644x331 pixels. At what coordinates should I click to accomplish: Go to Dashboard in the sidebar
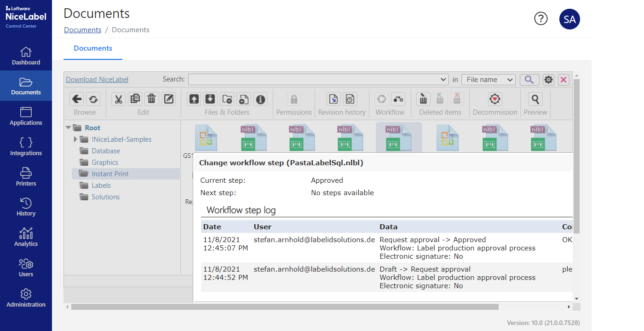point(26,56)
